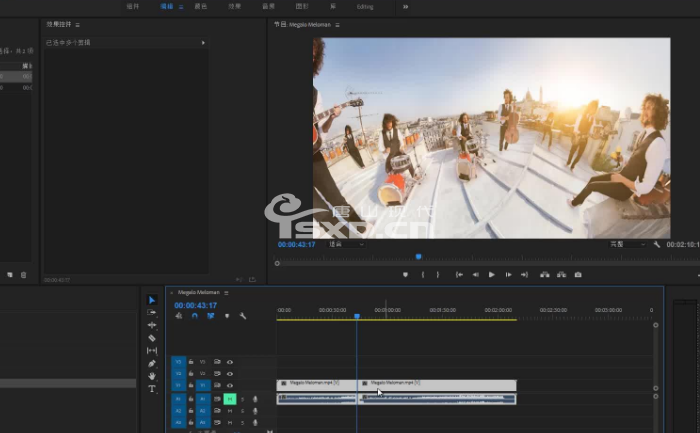
Task: Switch to the 效果 workspace
Action: (x=234, y=6)
